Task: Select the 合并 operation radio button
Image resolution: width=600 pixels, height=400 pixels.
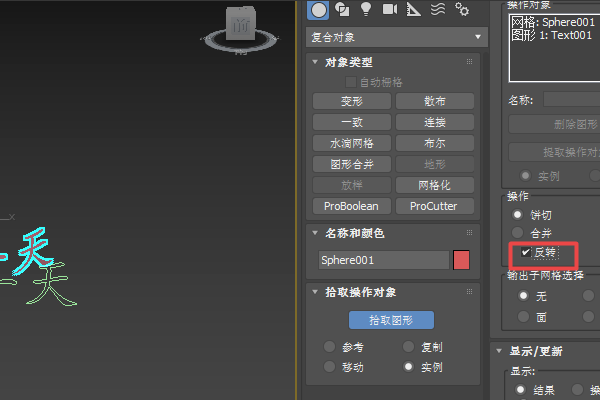Action: pos(517,232)
